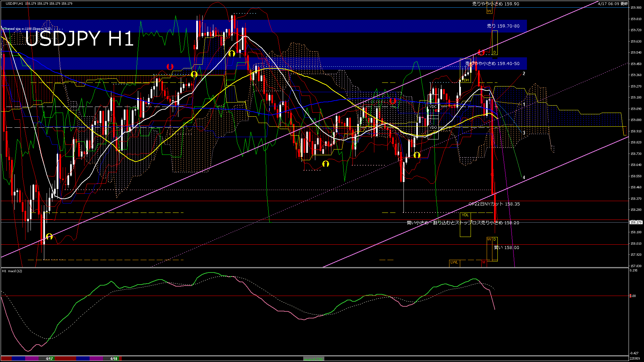This screenshot has width=644, height=362.
Task: Select the YDO marker box
Action: point(433,127)
